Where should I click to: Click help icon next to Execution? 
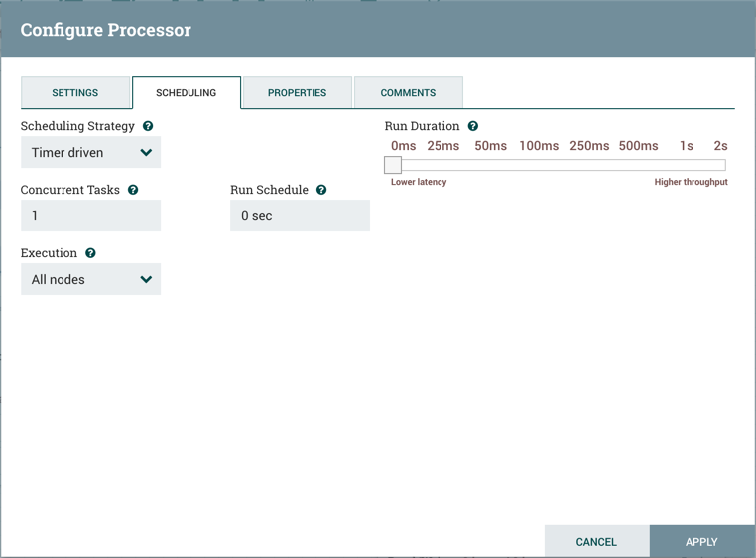coord(90,253)
